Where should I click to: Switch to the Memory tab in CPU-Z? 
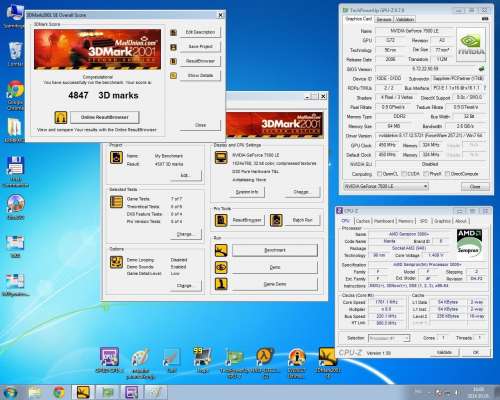[x=405, y=221]
